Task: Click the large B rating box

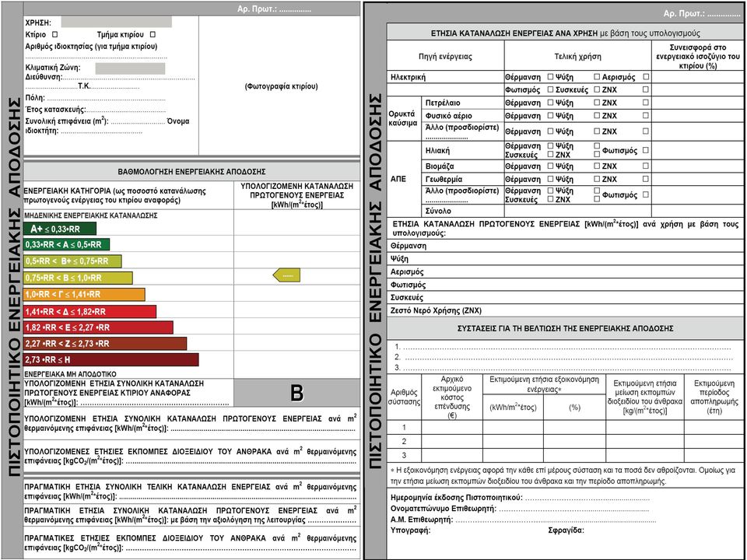Action: pos(296,394)
